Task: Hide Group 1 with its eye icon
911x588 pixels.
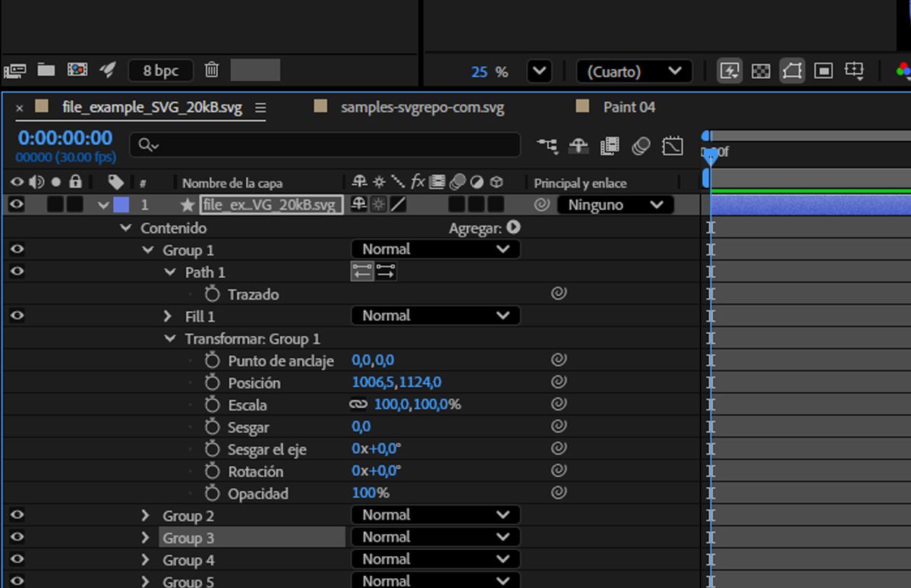Action: coord(17,249)
